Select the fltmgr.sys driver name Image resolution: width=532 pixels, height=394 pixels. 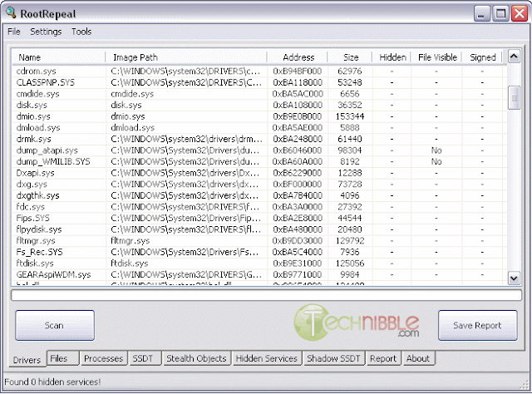coord(36,240)
